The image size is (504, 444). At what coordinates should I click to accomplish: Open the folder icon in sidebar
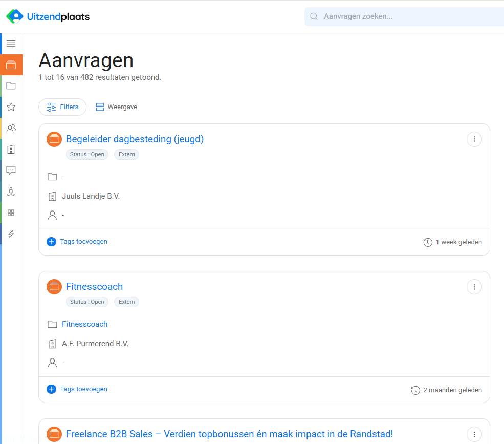pyautogui.click(x=11, y=86)
